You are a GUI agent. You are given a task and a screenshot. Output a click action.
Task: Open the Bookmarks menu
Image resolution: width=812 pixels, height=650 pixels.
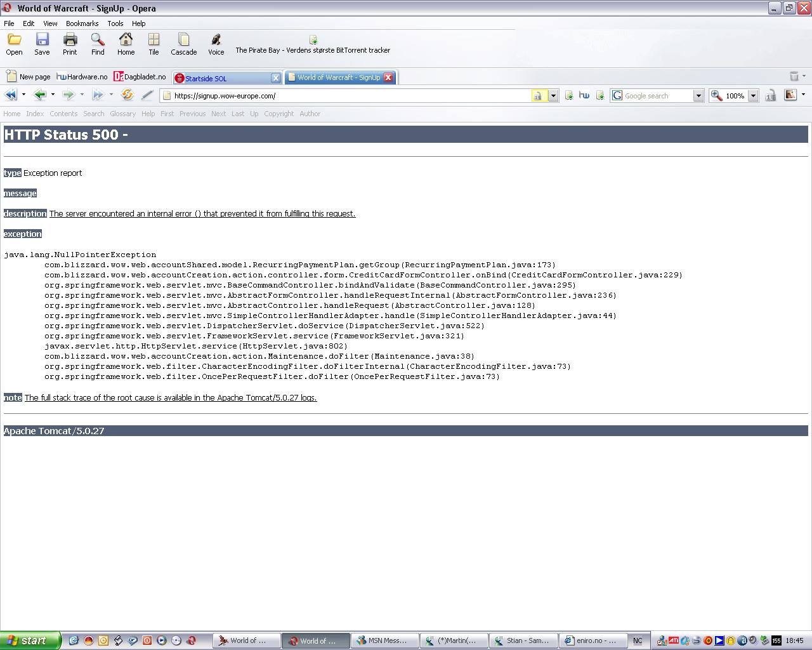pyautogui.click(x=82, y=23)
